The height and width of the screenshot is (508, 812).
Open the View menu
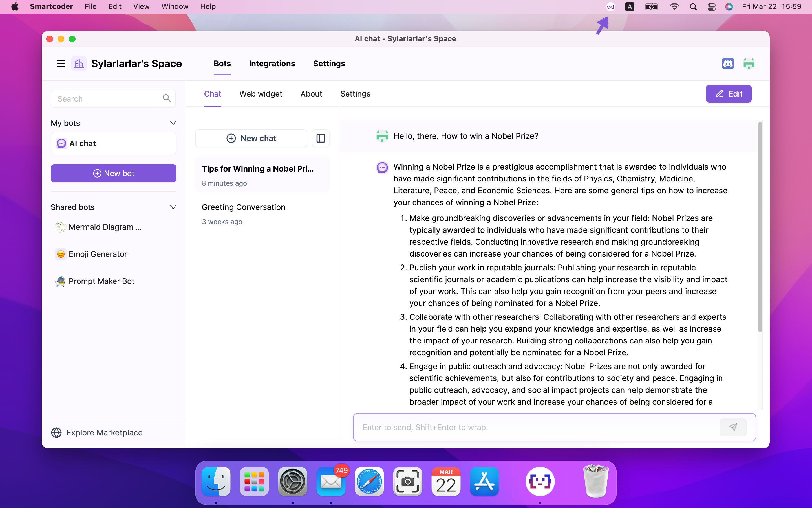(x=141, y=6)
